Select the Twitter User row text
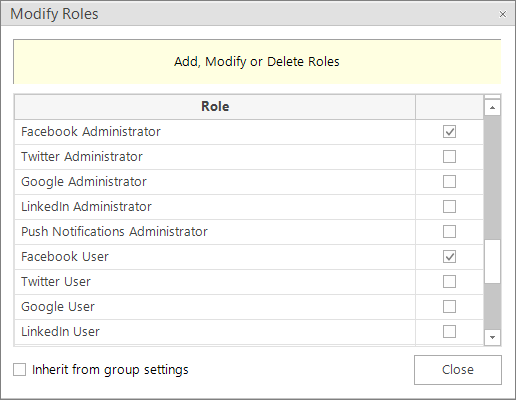Image resolution: width=516 pixels, height=400 pixels. (56, 282)
